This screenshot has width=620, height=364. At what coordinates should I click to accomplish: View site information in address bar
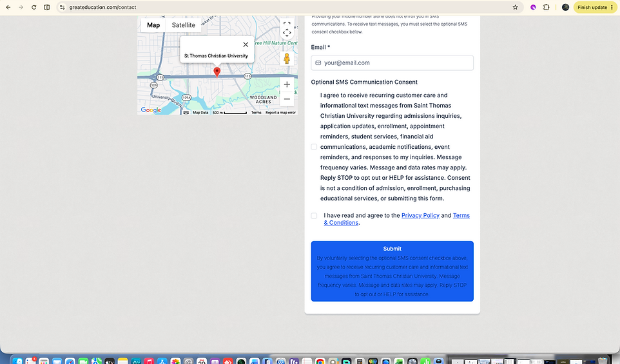coord(62,7)
